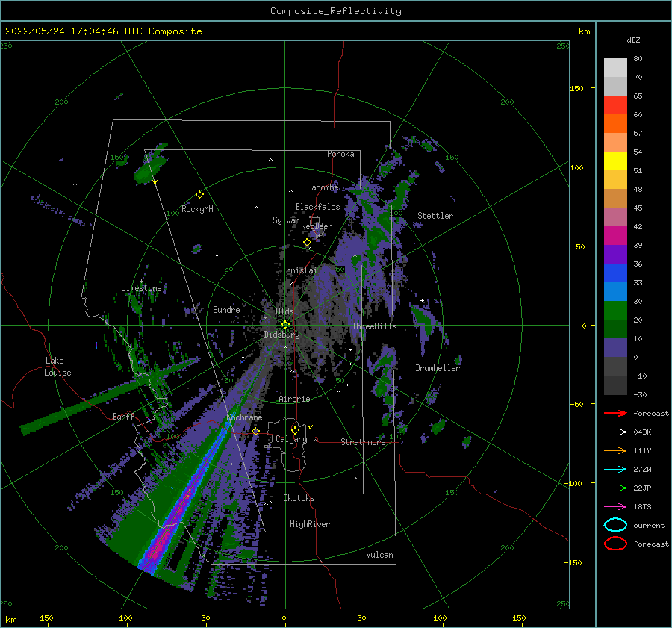The image size is (672, 628).
Task: Click the dBZ legend heading
Action: point(633,40)
